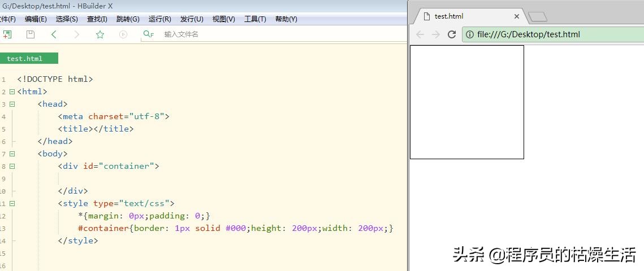Click the browser address bar URL
The image size is (644, 271).
pos(528,34)
